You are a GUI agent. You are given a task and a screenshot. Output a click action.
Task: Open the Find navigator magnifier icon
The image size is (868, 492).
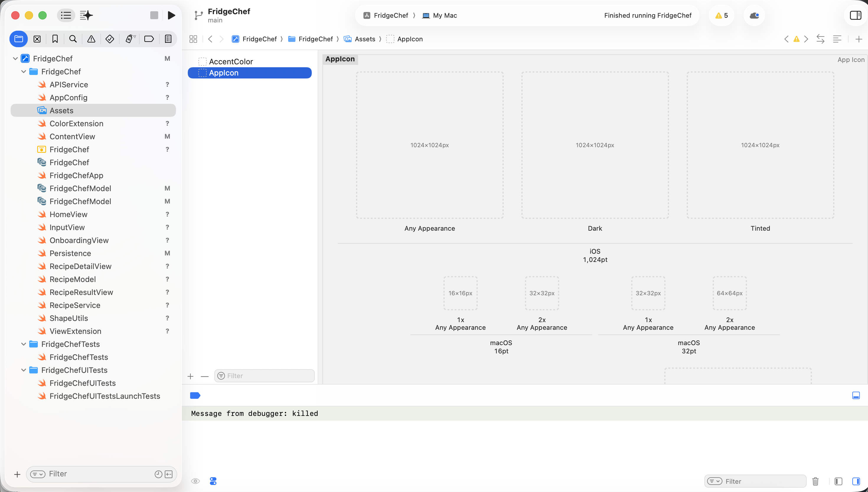click(x=73, y=39)
